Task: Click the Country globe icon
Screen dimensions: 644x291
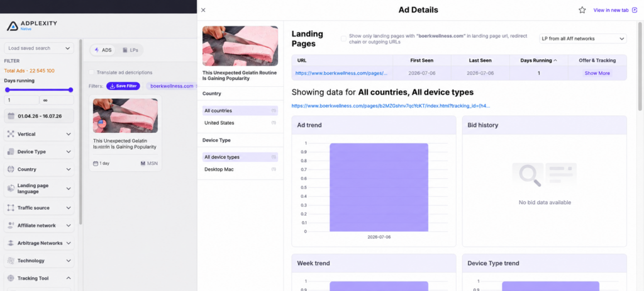Action: [x=11, y=169]
